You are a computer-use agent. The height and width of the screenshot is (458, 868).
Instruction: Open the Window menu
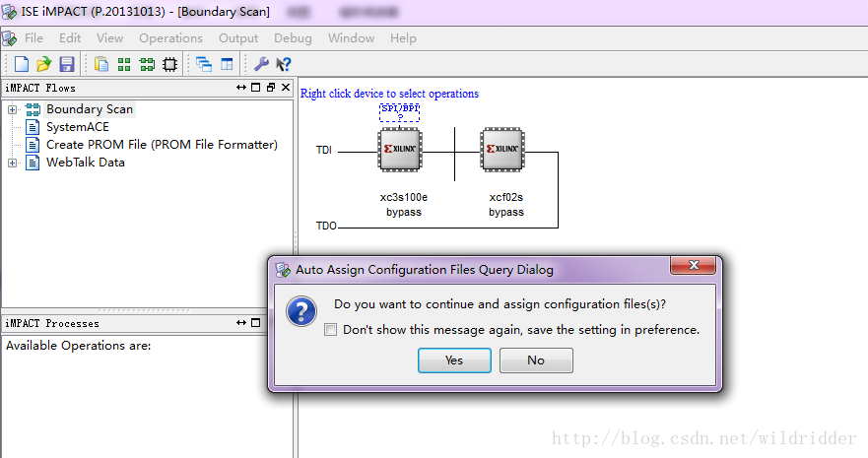tap(351, 38)
